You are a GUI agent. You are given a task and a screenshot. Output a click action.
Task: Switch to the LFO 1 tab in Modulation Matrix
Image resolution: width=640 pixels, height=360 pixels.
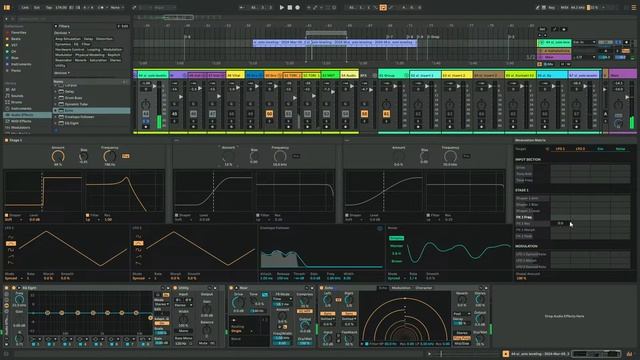(560, 149)
